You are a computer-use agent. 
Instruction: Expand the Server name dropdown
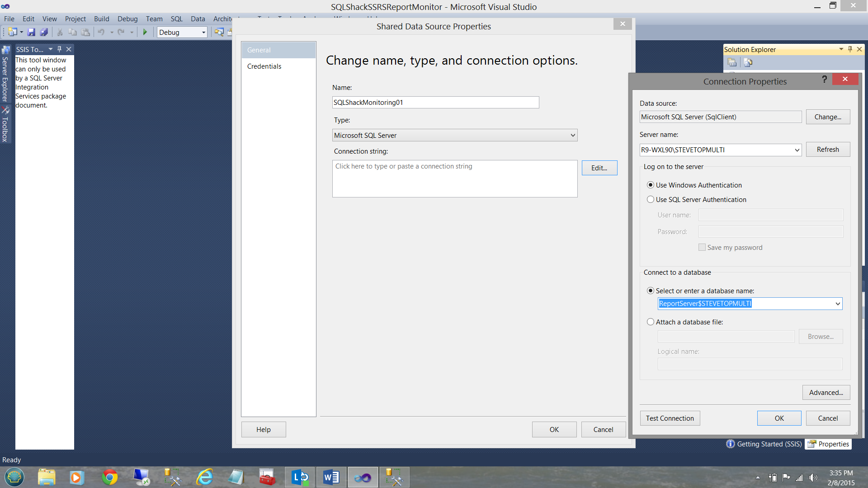pyautogui.click(x=797, y=150)
